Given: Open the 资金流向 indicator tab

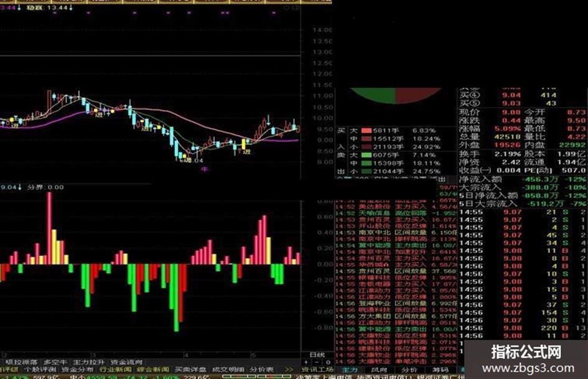Looking at the screenshot, I should (x=126, y=362).
